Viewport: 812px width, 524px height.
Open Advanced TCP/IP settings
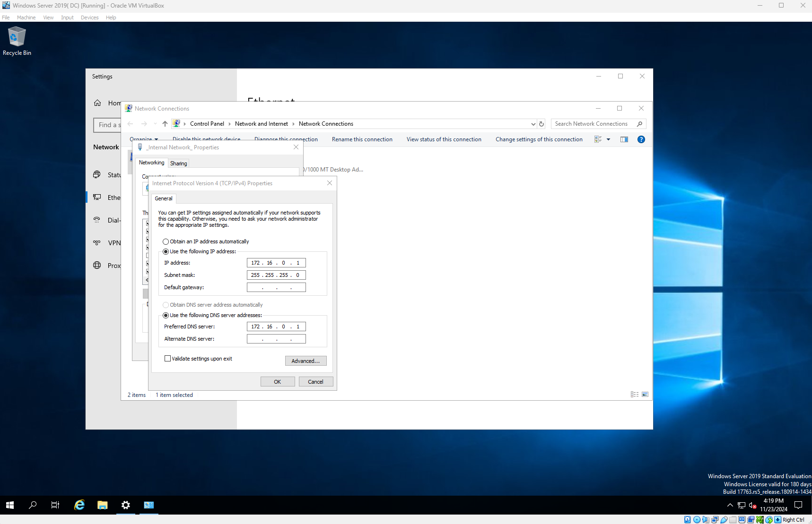pos(306,361)
